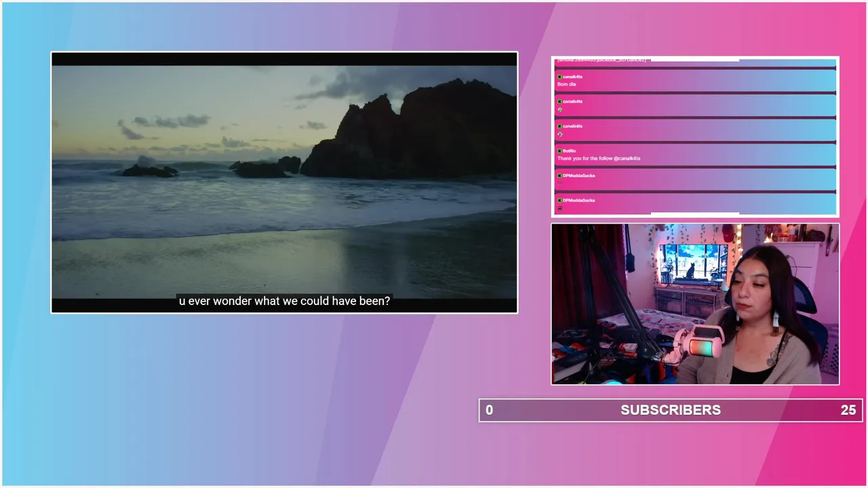Click the subscriber count "0"
The image size is (868, 488).
pos(490,410)
